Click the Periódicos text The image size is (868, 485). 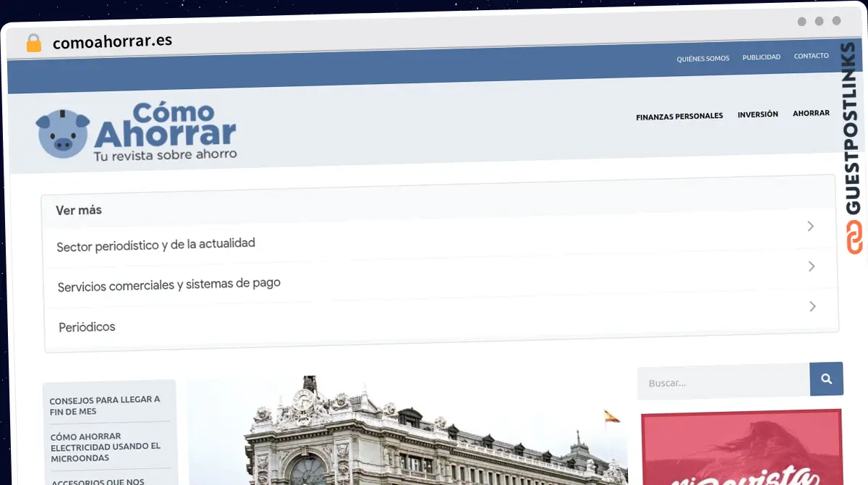87,327
